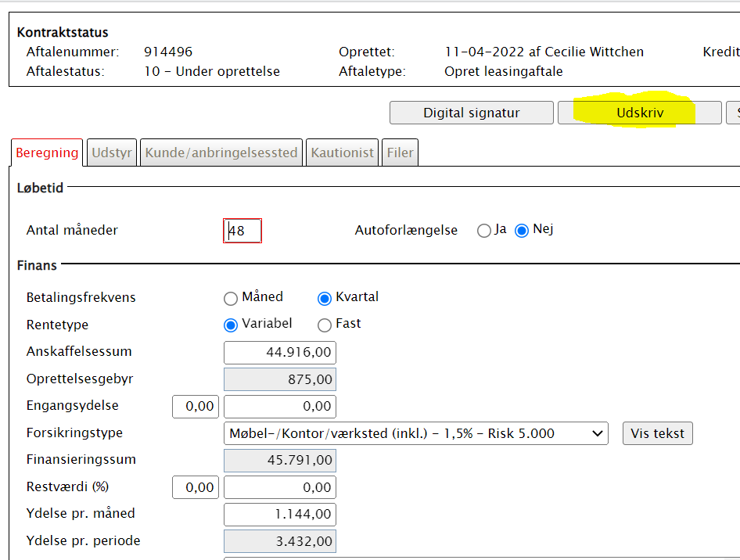740x560 pixels.
Task: Click the Udskriv button
Action: [639, 113]
